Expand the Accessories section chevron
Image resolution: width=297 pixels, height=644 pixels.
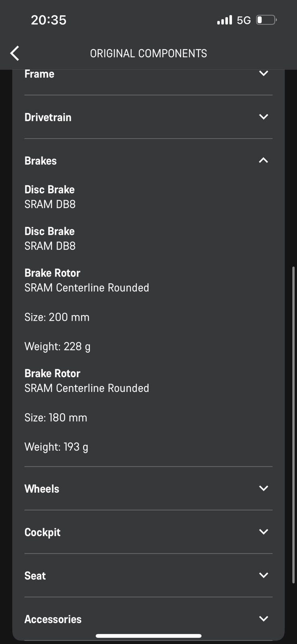(263, 619)
